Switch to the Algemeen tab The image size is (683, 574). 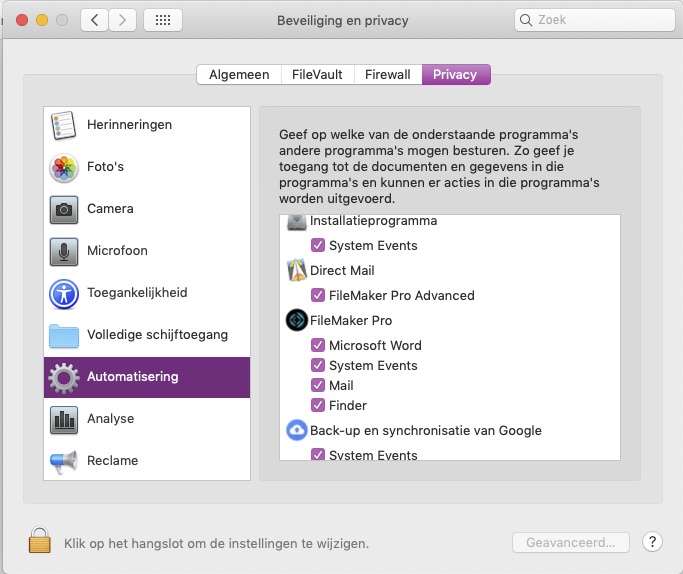point(239,74)
